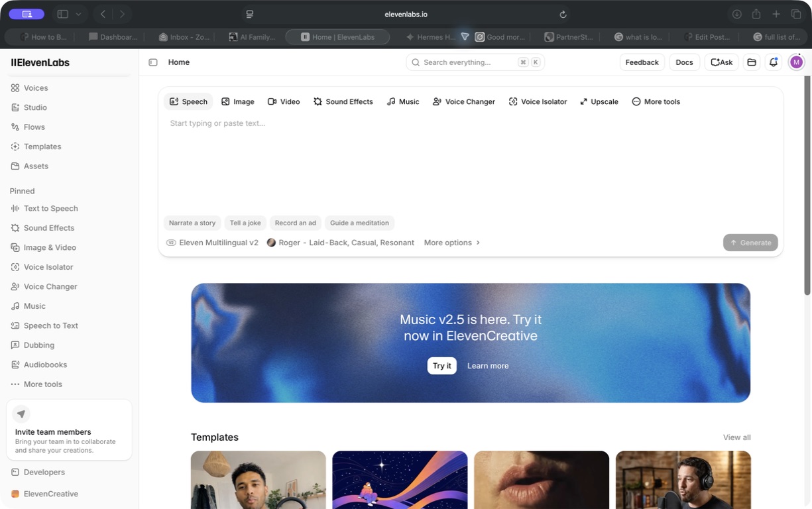Switch to Sound Effects tab
Image resolution: width=812 pixels, height=509 pixels.
tap(343, 101)
